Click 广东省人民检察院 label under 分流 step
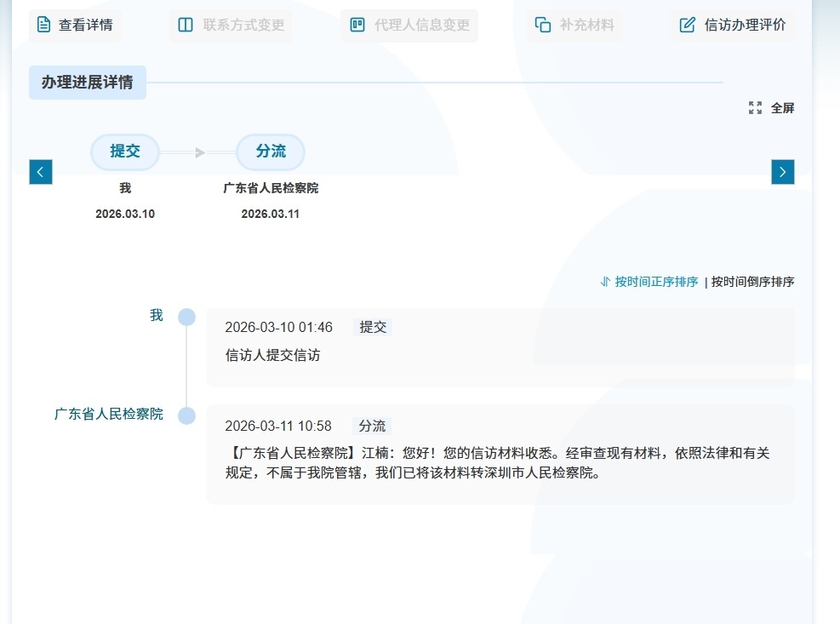 tap(271, 188)
